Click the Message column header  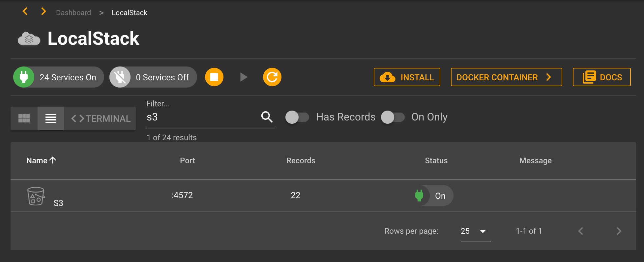(x=536, y=161)
